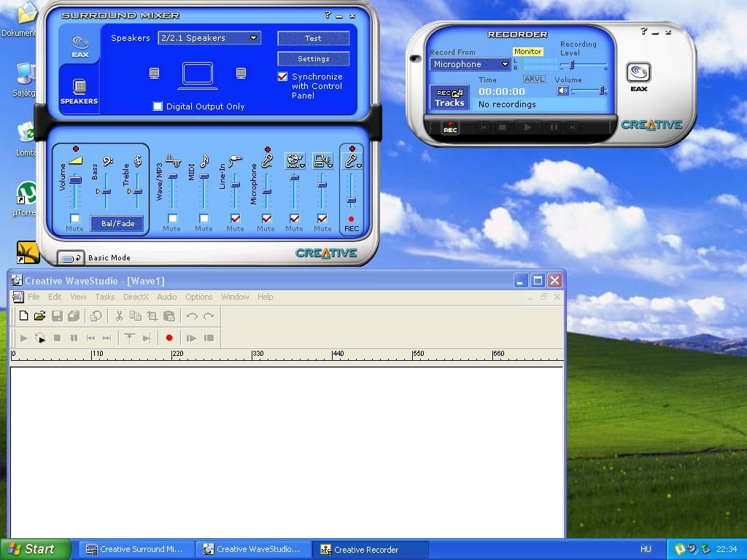This screenshot has height=560, width=747.
Task: Click the Stop icon in WaveStudio toolbar
Action: (x=57, y=338)
